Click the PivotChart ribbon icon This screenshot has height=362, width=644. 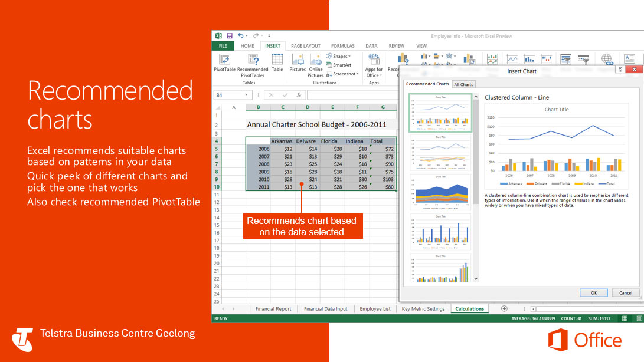(x=469, y=60)
